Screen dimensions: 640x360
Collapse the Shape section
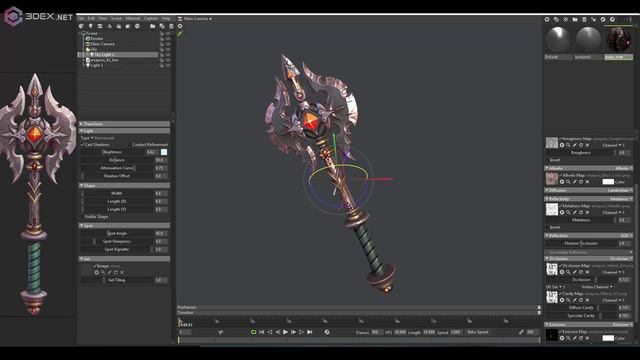(x=124, y=186)
